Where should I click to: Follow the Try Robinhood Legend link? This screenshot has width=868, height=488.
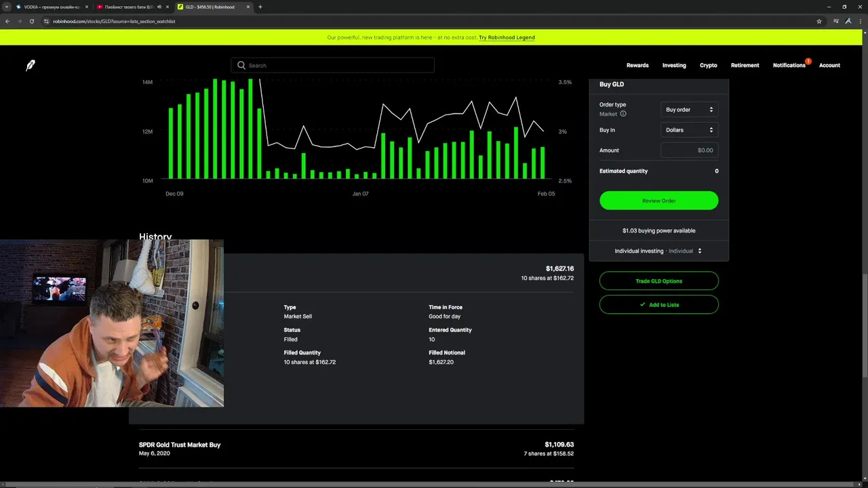[x=507, y=37]
